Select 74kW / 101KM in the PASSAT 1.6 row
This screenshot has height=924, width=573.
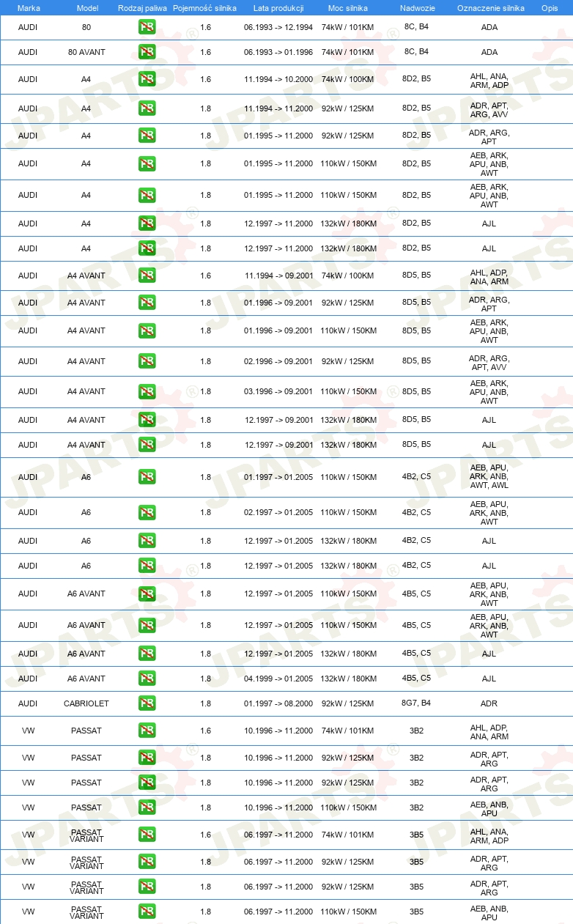(x=348, y=731)
